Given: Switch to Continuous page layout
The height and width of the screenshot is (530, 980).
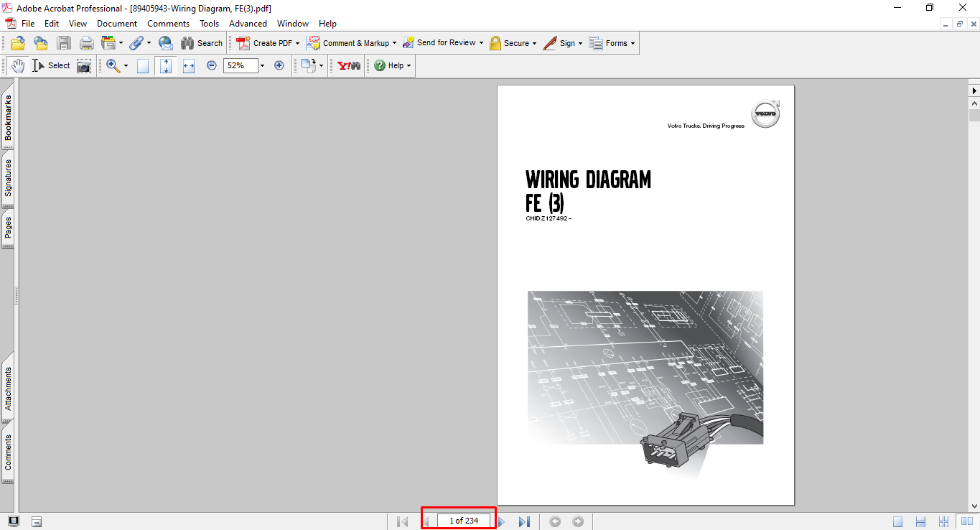Looking at the screenshot, I should (921, 521).
